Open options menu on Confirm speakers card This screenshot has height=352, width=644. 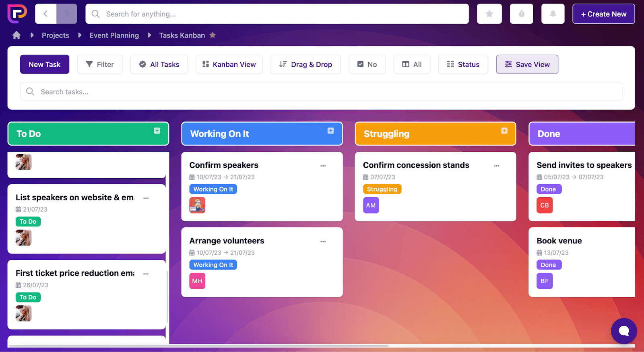323,166
